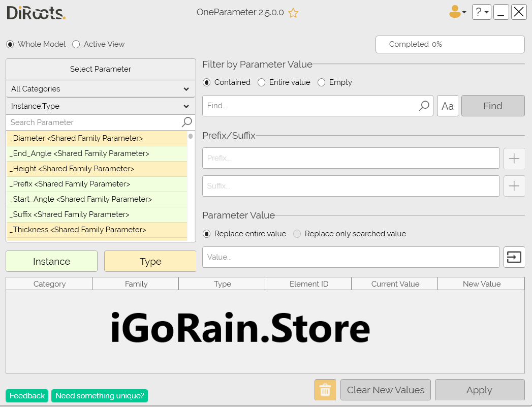Click the plus icon next to Prefix
This screenshot has width=532, height=407.
[x=514, y=159]
